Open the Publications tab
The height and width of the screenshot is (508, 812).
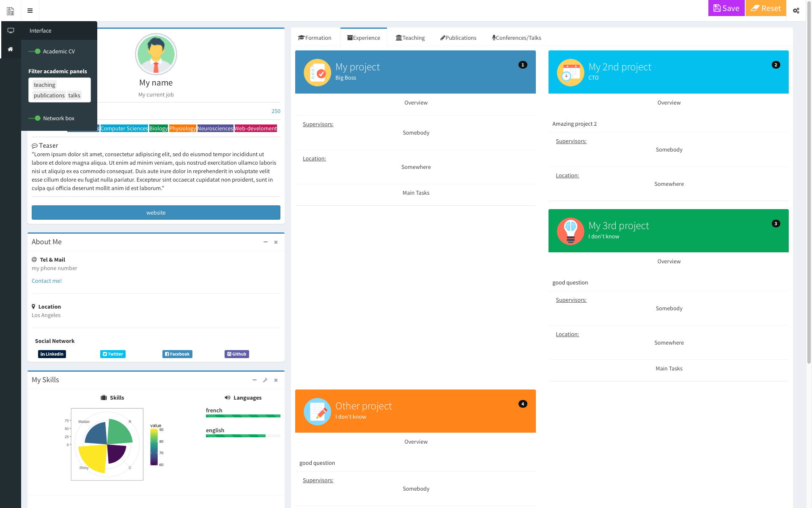(x=458, y=38)
